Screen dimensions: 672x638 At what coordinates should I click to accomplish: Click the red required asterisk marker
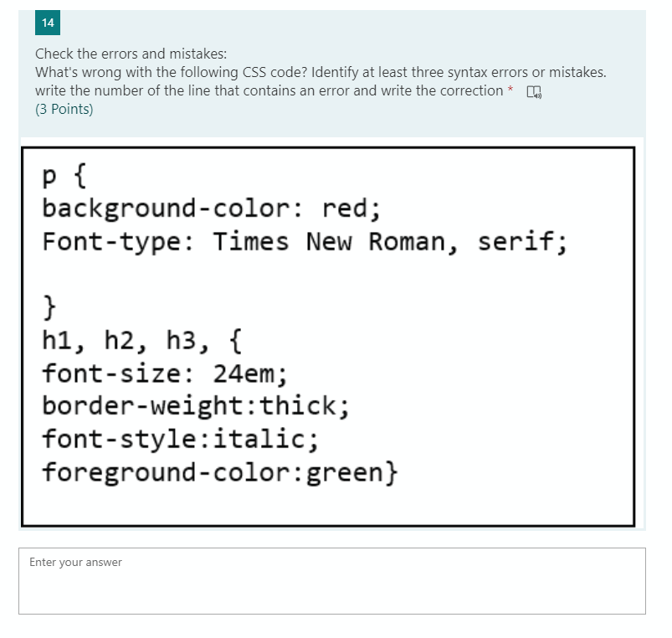pyautogui.click(x=509, y=90)
